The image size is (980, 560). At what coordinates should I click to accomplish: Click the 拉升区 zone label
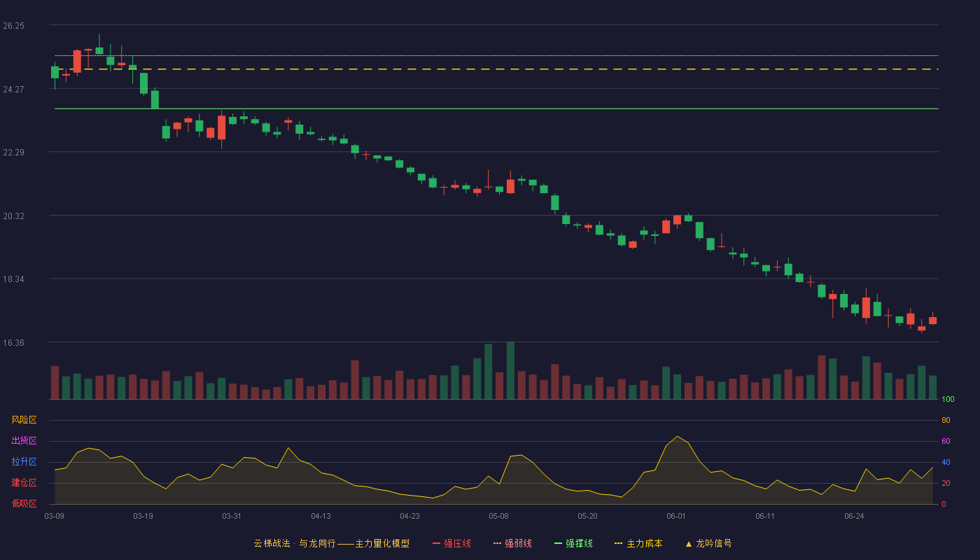click(24, 462)
